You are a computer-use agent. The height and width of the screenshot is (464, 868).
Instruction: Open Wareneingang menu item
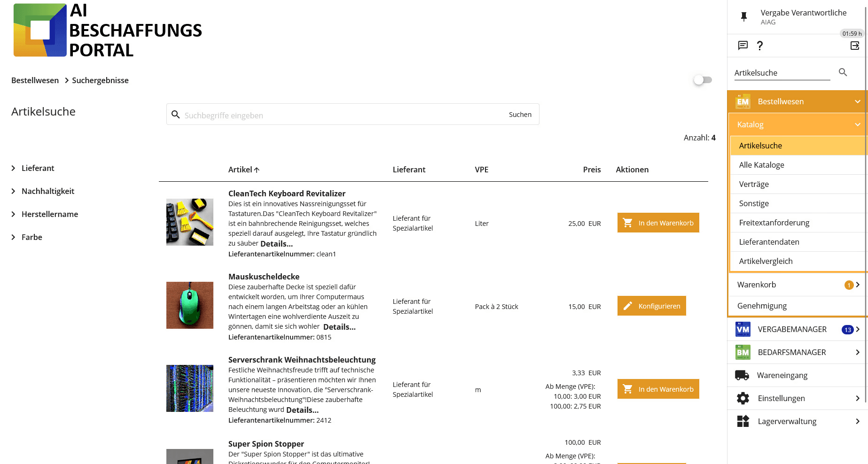tap(798, 375)
